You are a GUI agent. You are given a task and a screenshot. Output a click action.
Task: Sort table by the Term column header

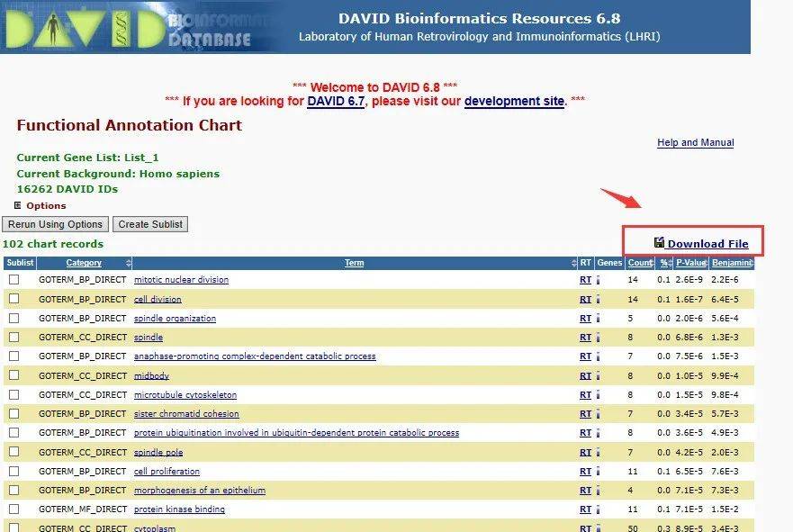pos(354,263)
